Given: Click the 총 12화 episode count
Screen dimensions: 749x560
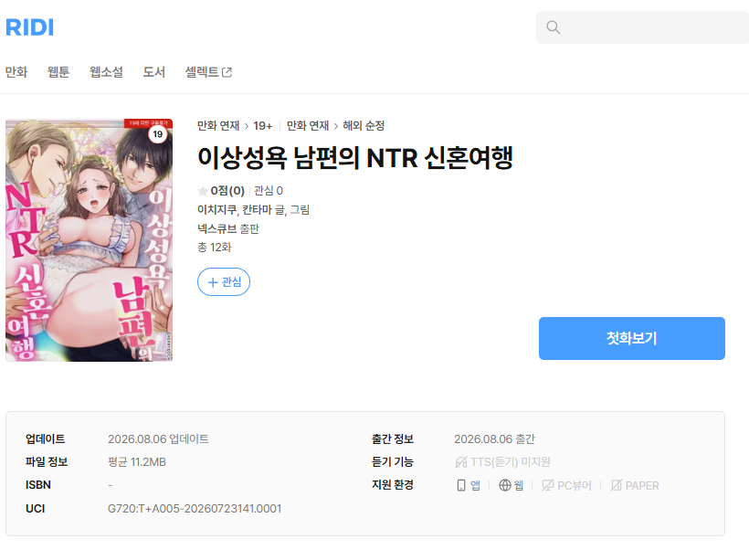Looking at the screenshot, I should pos(214,248).
